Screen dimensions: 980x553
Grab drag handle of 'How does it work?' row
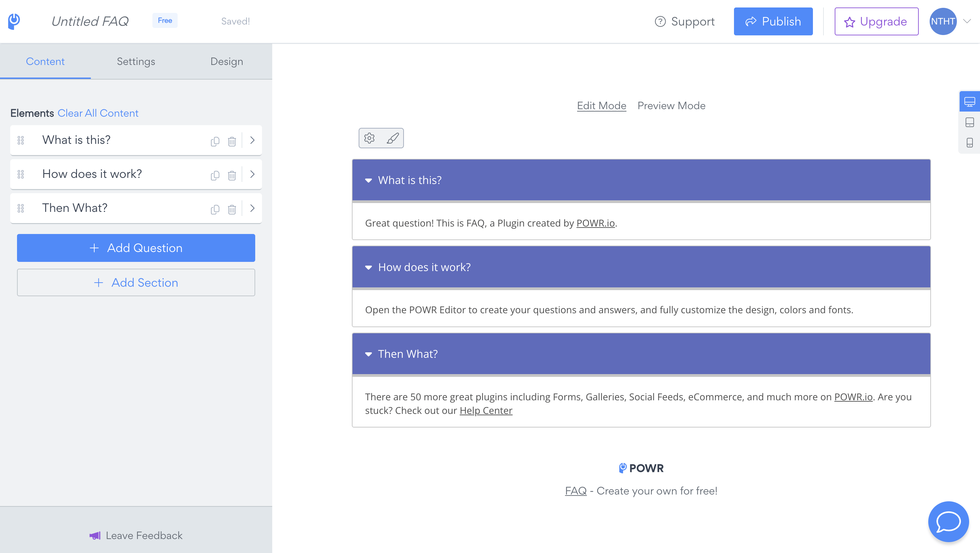tap(21, 174)
